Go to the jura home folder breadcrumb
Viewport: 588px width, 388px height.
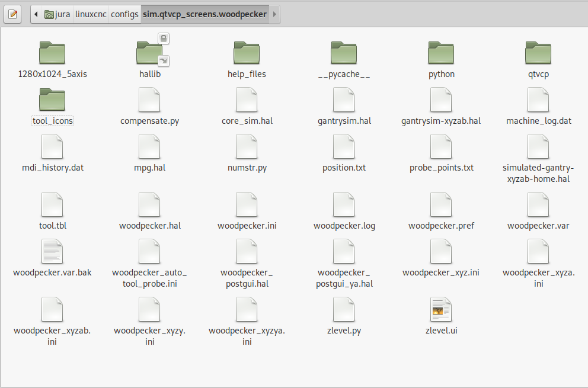coord(57,14)
